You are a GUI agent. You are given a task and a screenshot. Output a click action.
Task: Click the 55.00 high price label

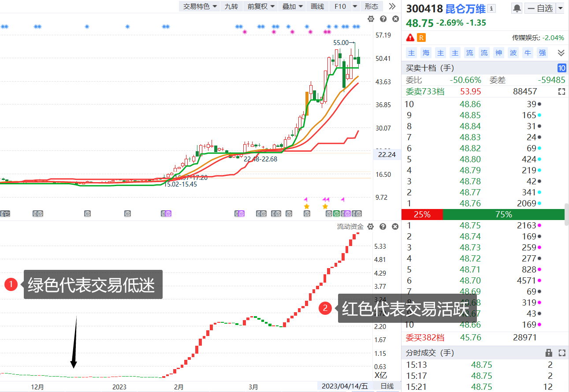[341, 43]
